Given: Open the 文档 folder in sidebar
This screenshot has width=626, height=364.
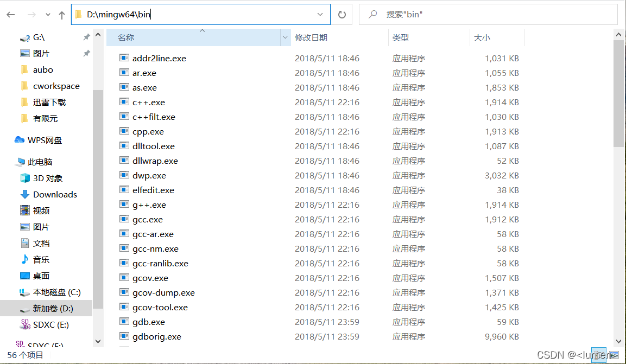Looking at the screenshot, I should (41, 243).
